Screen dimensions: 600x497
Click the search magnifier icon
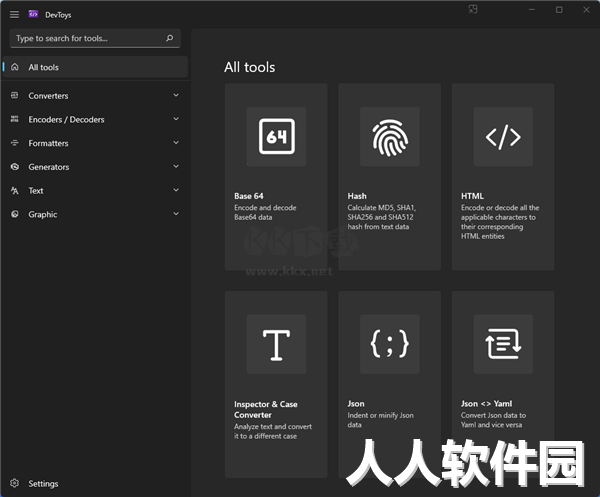[x=170, y=38]
